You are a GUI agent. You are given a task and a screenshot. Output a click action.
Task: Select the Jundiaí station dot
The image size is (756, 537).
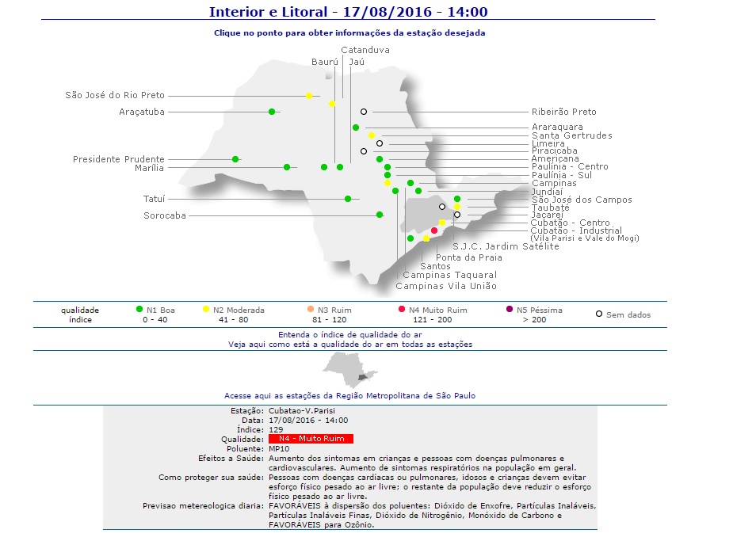(x=418, y=191)
